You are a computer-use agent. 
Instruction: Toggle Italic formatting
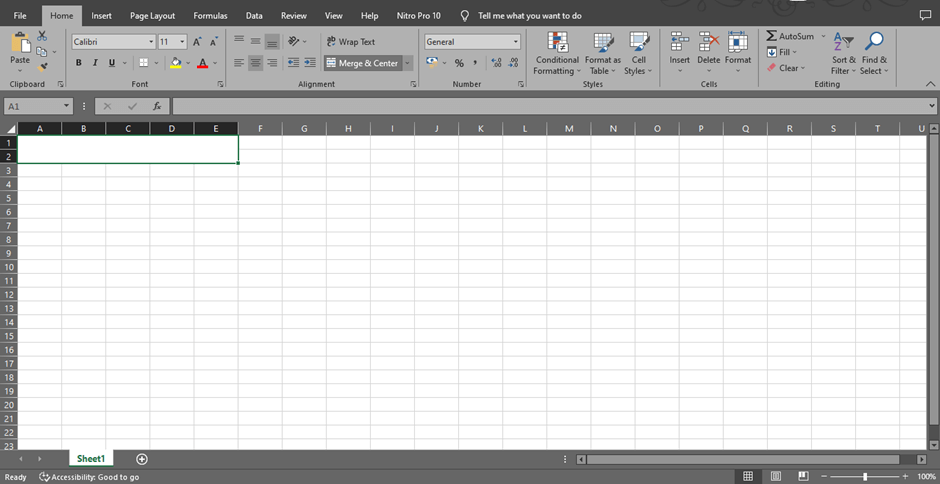95,63
